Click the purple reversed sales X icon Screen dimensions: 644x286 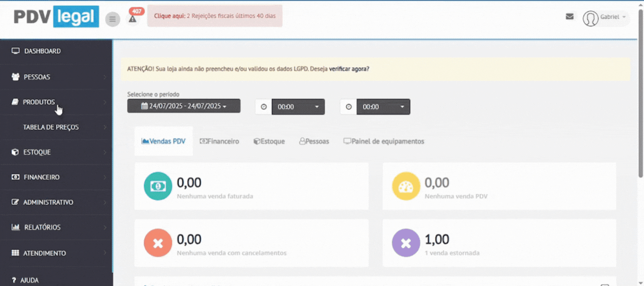(x=406, y=243)
